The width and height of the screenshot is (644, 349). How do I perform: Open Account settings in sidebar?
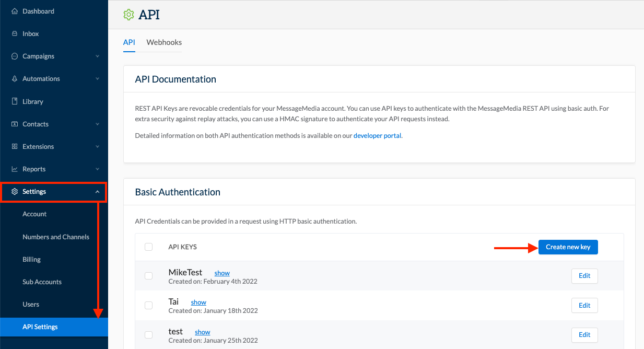pyautogui.click(x=34, y=214)
